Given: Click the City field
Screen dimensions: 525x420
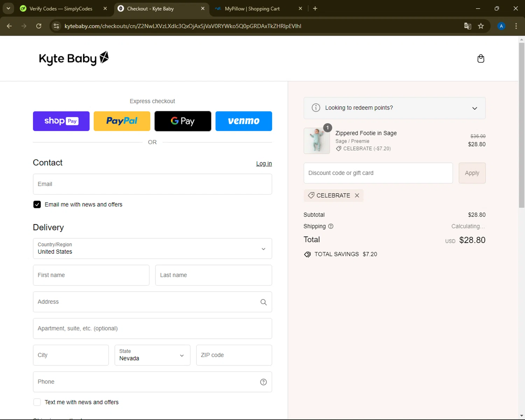Looking at the screenshot, I should tap(71, 355).
